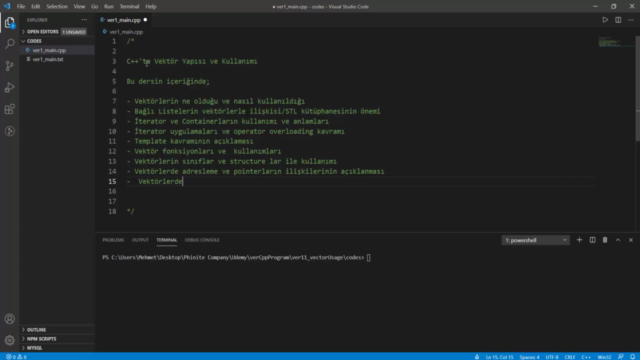Switch to the Problems panel tab

pos(113,240)
